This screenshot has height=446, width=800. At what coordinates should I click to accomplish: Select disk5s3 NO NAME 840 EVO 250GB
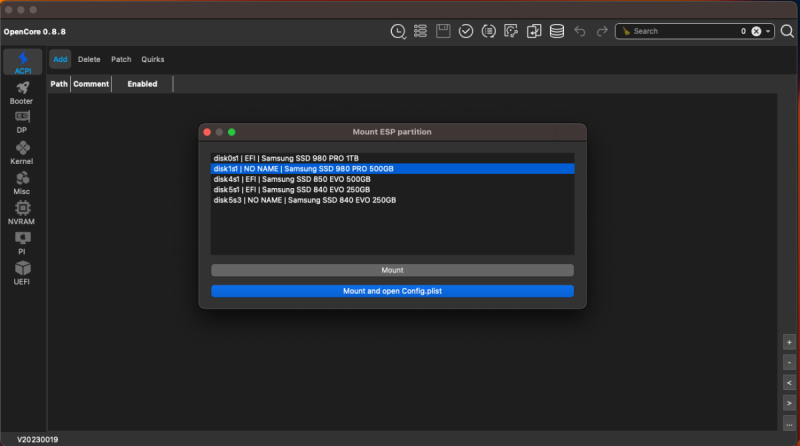coord(392,200)
